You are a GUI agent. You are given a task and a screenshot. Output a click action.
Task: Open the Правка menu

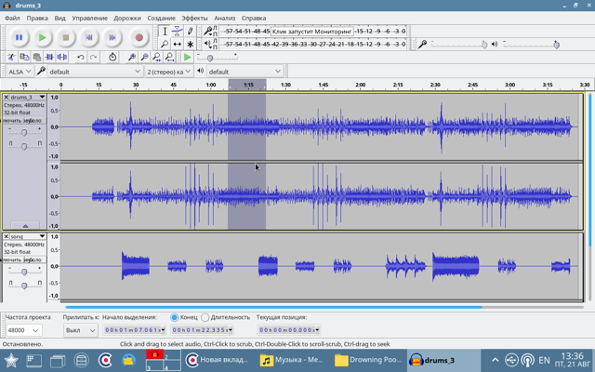pyautogui.click(x=37, y=18)
